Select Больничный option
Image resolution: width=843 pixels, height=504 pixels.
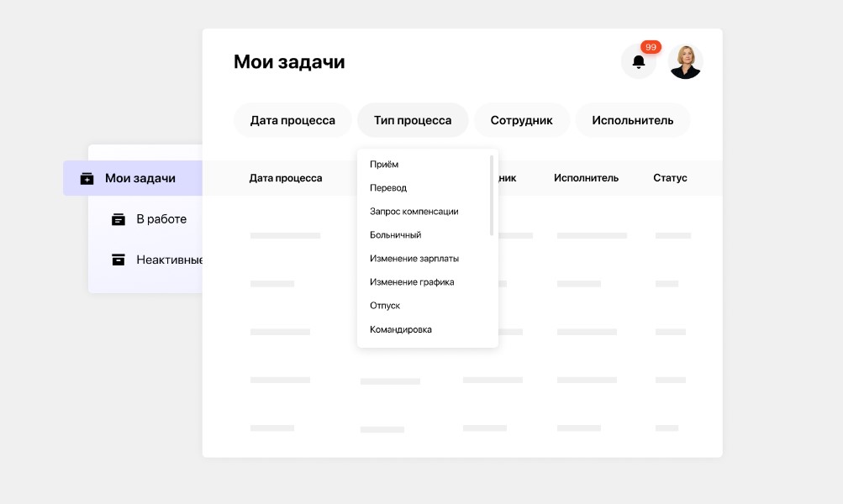[395, 235]
